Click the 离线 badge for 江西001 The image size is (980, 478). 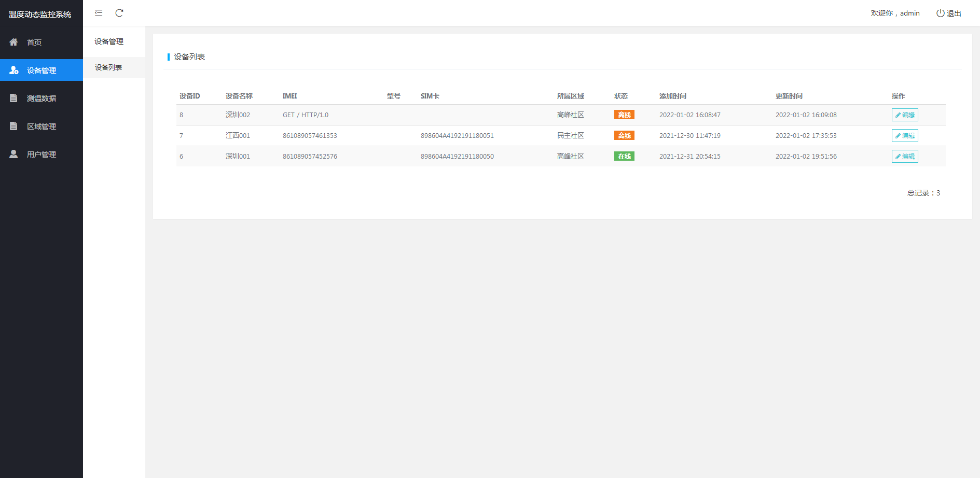click(x=624, y=136)
